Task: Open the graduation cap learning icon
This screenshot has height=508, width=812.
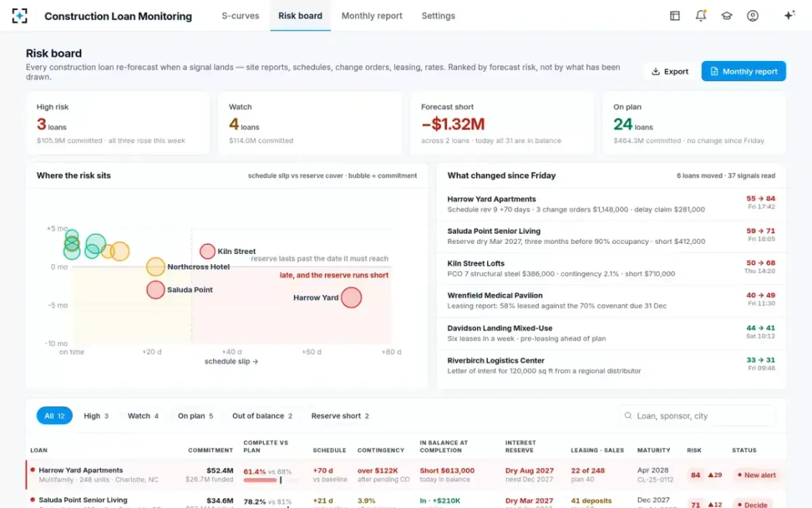Action: (x=727, y=16)
